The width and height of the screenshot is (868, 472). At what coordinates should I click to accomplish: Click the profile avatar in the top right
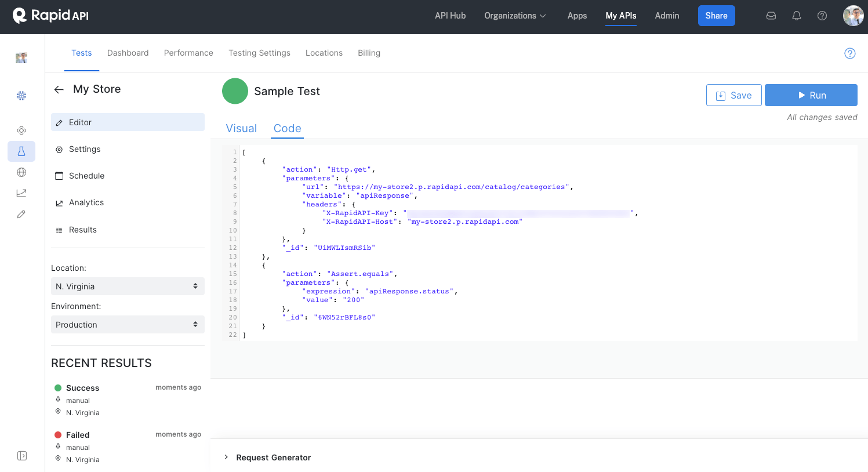(853, 16)
